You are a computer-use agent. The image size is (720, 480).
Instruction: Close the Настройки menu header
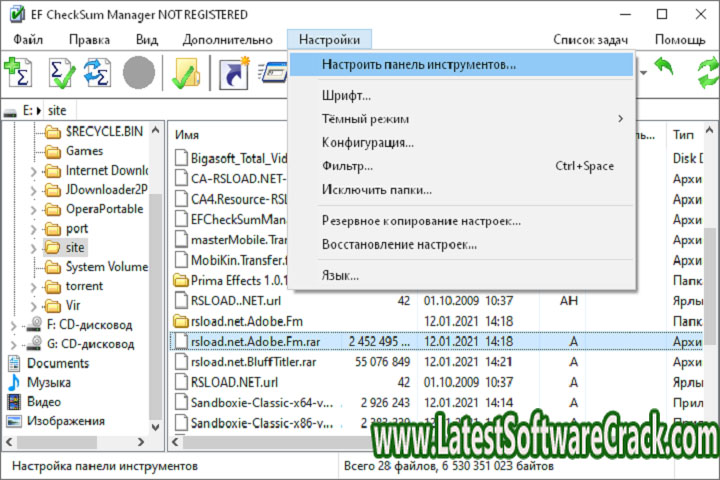[329, 40]
